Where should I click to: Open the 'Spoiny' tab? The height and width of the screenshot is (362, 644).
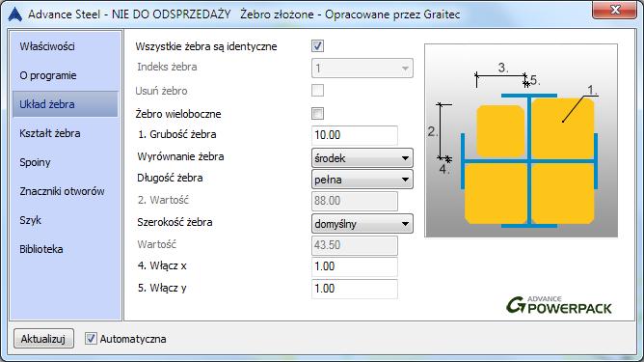(66, 162)
